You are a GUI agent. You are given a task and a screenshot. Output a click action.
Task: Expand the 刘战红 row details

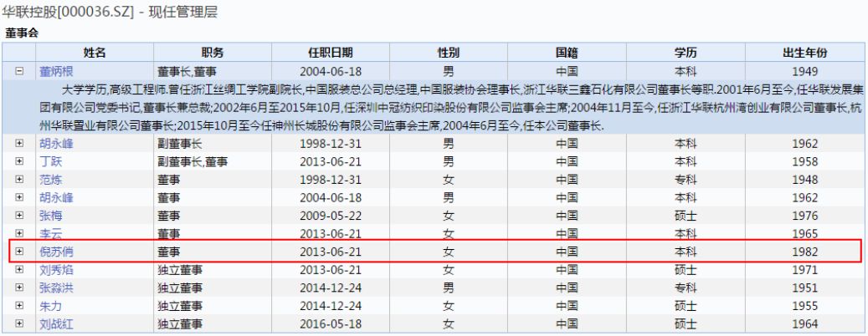click(19, 323)
